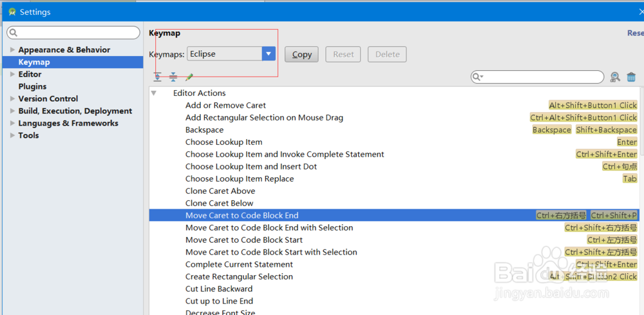Collapse the Editor Actions tree node
Image resolution: width=644 pixels, height=315 pixels.
click(x=154, y=93)
